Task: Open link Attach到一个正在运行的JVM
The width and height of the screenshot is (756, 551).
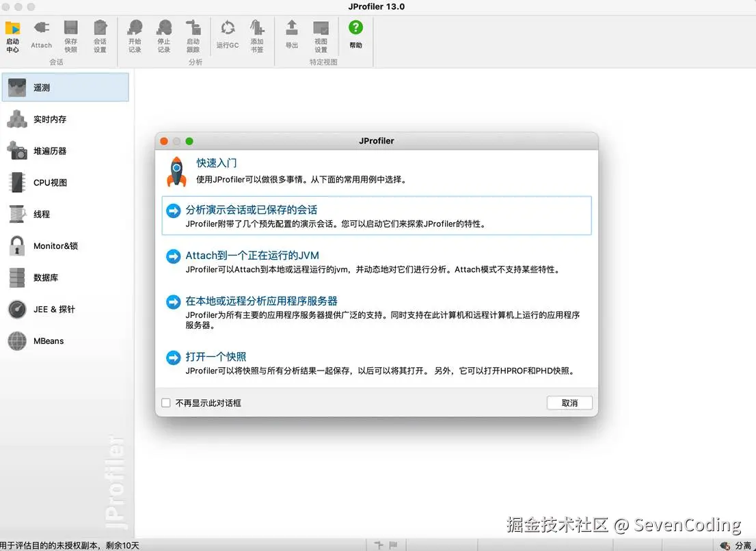Action: point(252,256)
